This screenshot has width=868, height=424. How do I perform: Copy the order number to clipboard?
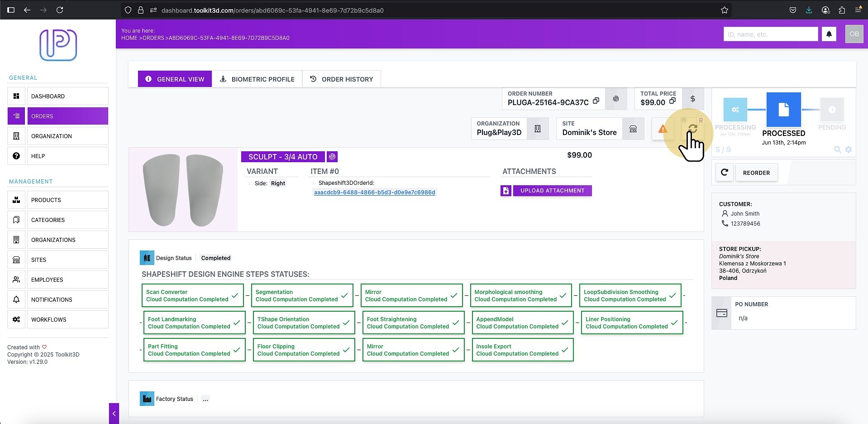coord(596,101)
